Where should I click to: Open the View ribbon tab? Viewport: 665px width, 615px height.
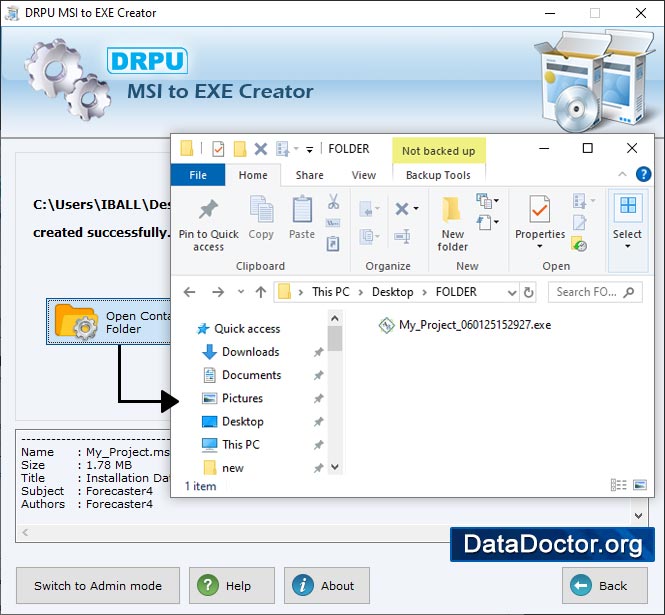click(x=364, y=175)
